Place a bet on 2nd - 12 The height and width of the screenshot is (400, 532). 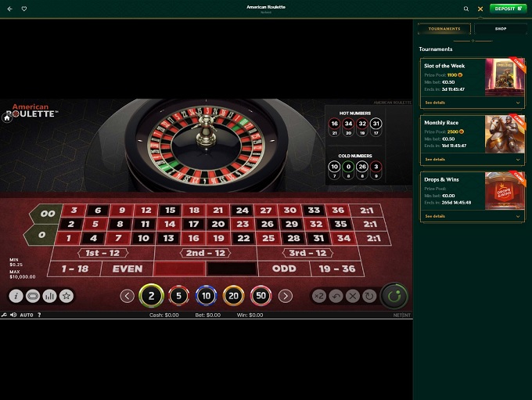[205, 253]
